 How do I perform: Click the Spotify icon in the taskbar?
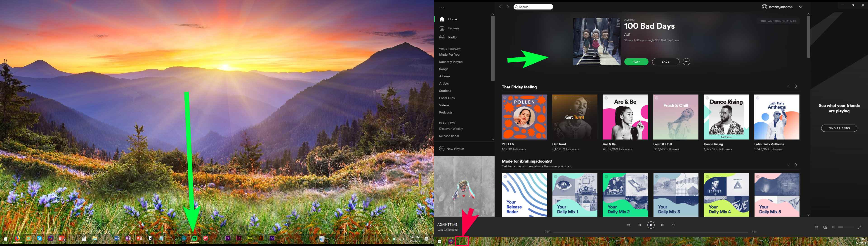[x=194, y=238]
